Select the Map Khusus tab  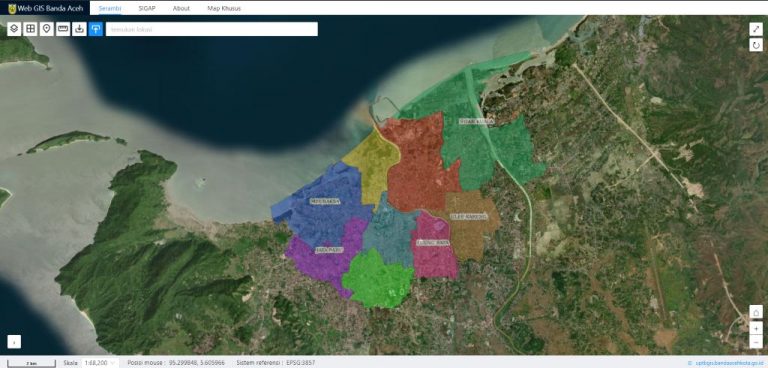click(224, 8)
